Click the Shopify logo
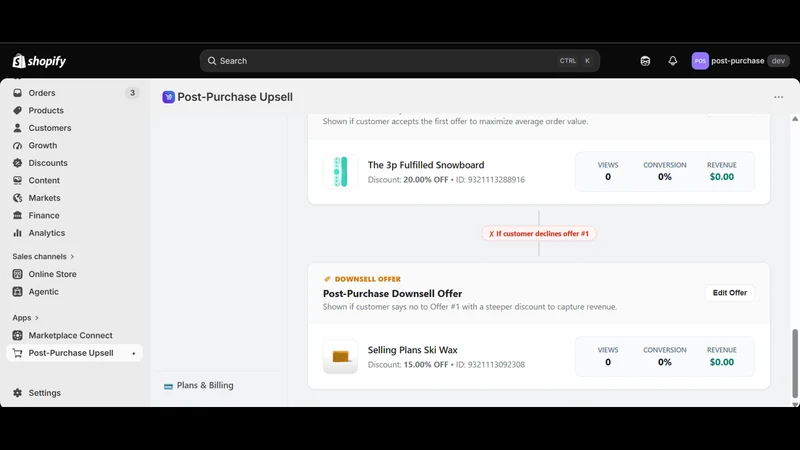 (39, 61)
